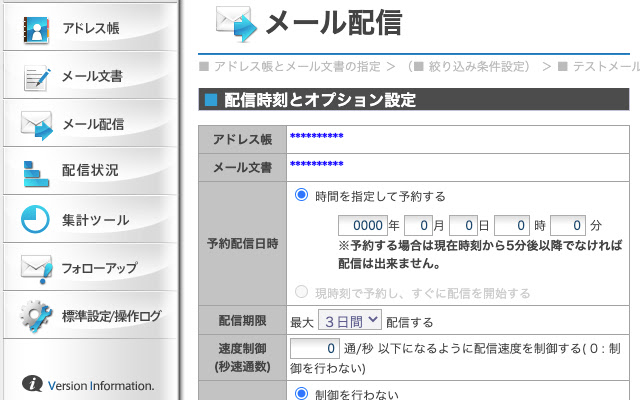Click the 速度制御 (秒速通数) row label
Screen dimensions: 640x400
tap(242, 358)
